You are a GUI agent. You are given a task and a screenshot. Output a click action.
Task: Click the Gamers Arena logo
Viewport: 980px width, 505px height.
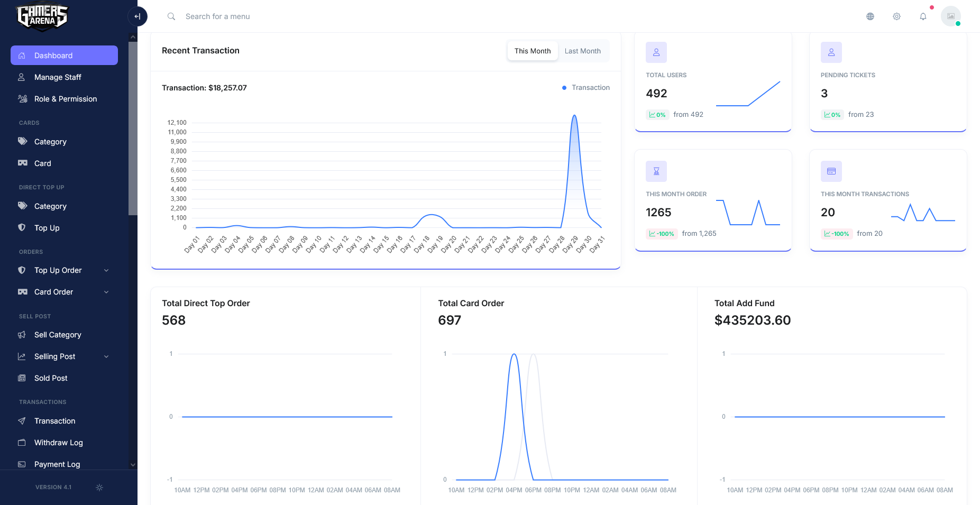click(x=42, y=17)
